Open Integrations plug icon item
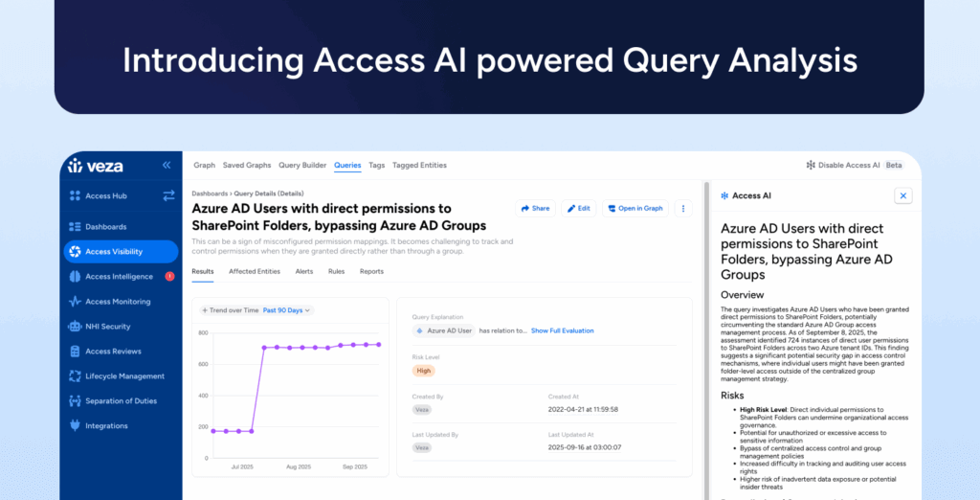 tap(105, 426)
